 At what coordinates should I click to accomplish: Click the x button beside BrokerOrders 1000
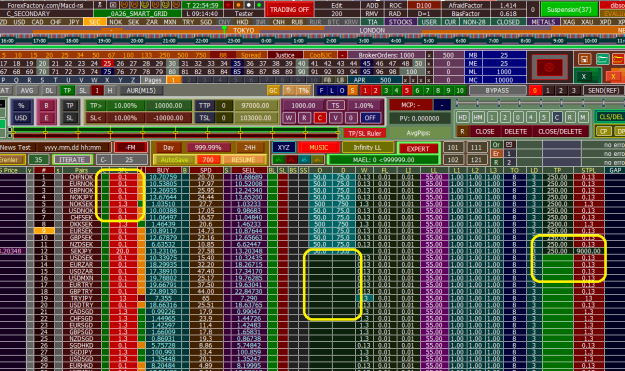[x=429, y=55]
